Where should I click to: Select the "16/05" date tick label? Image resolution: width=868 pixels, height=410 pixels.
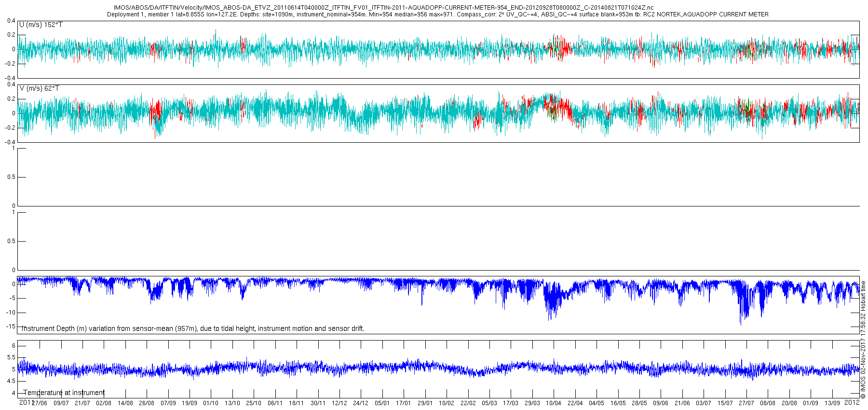618,403
